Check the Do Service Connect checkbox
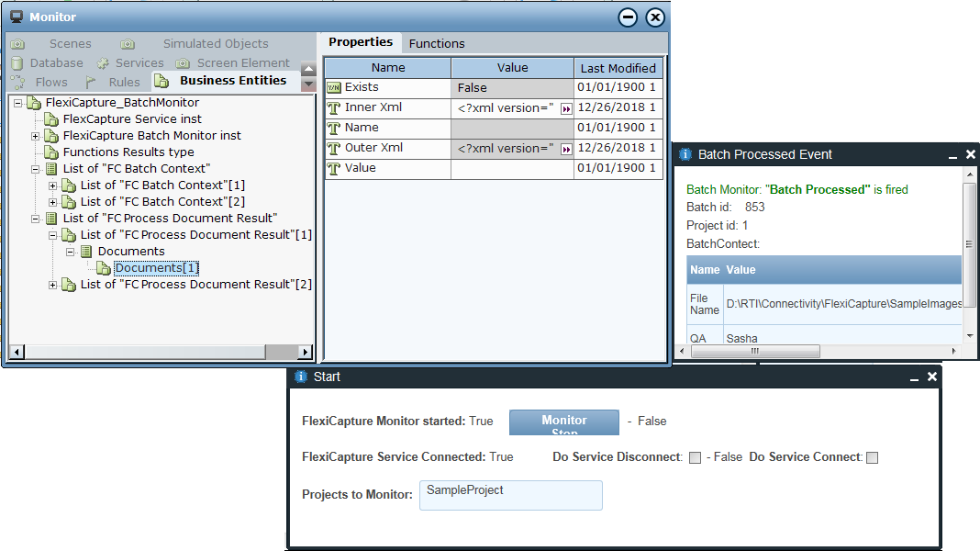This screenshot has width=980, height=551. coord(872,457)
